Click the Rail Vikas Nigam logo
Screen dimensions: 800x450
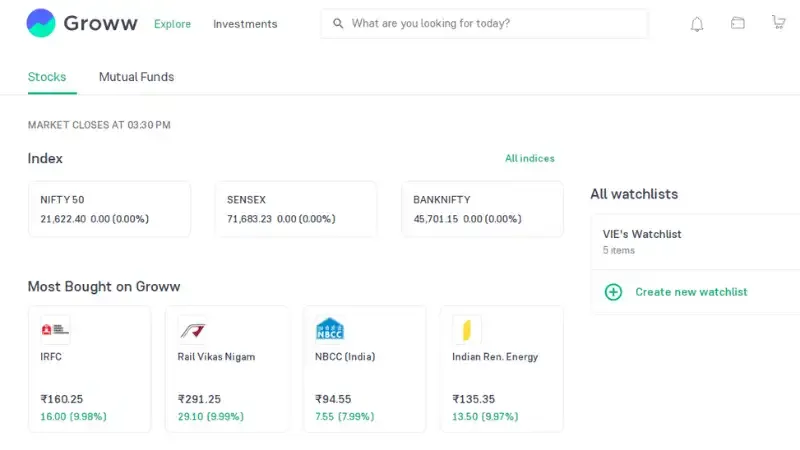click(x=192, y=330)
